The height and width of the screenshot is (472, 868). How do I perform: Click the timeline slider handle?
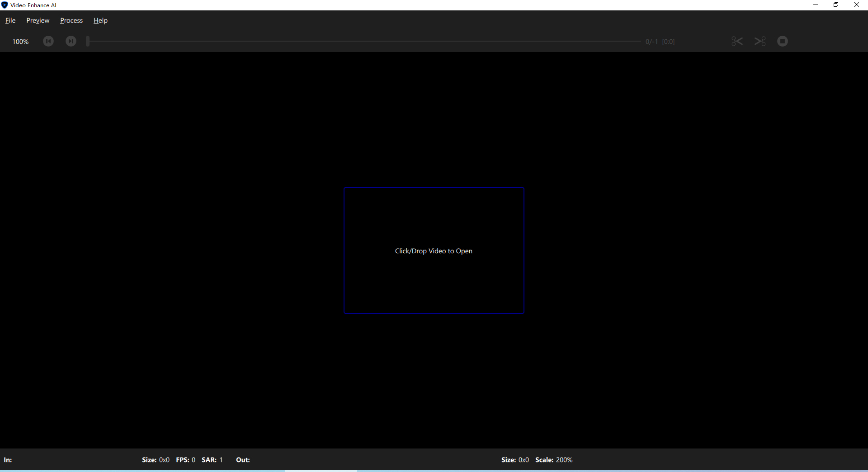click(x=88, y=41)
